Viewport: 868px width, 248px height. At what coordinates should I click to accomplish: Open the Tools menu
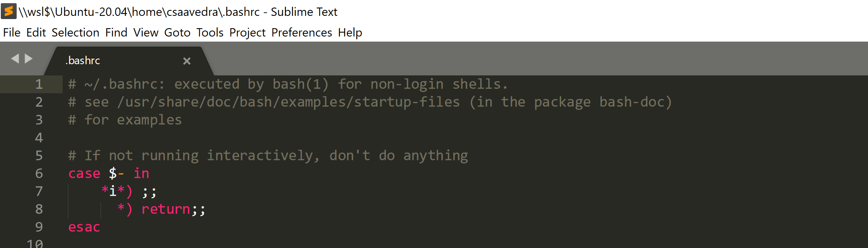[x=210, y=33]
